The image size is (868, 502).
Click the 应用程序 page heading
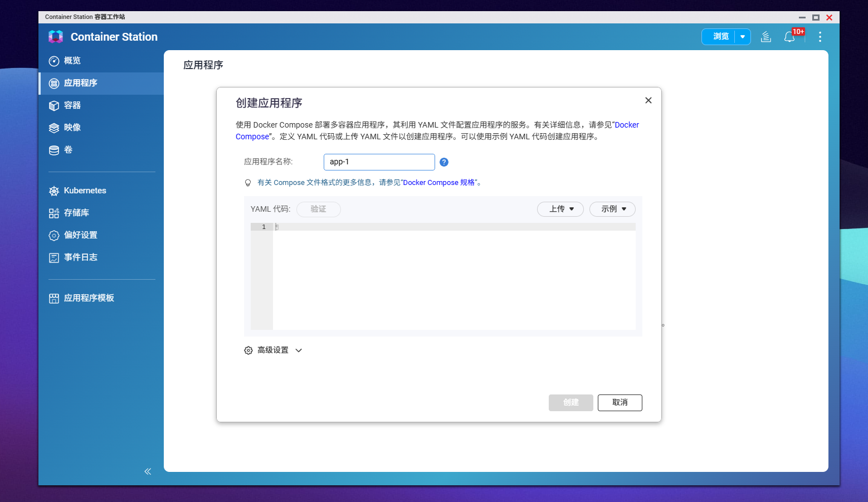point(203,65)
